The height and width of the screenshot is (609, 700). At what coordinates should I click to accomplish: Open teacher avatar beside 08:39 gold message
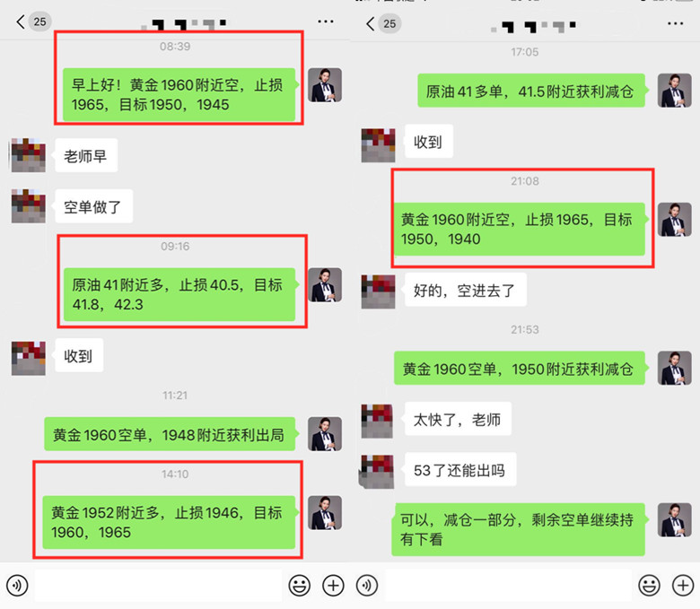325,85
